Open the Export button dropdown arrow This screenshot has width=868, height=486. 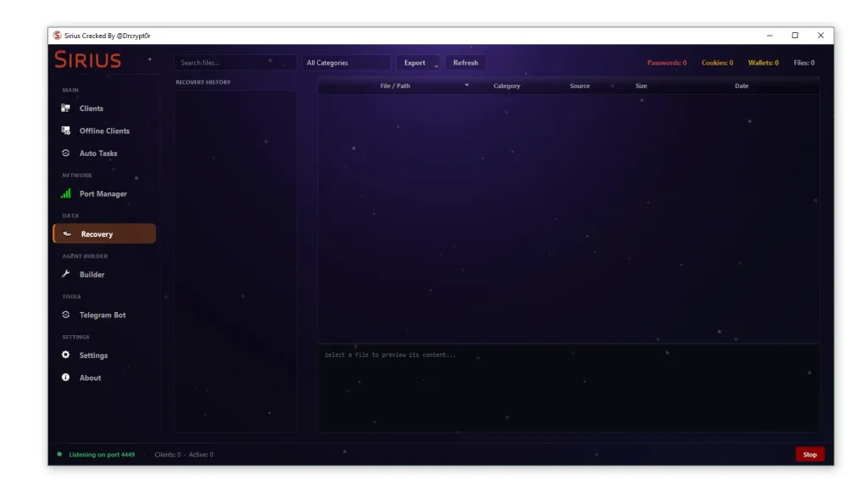pyautogui.click(x=437, y=65)
